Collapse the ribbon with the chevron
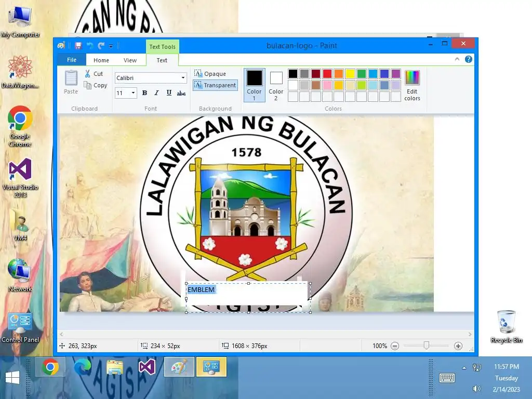532x399 pixels. click(x=457, y=59)
